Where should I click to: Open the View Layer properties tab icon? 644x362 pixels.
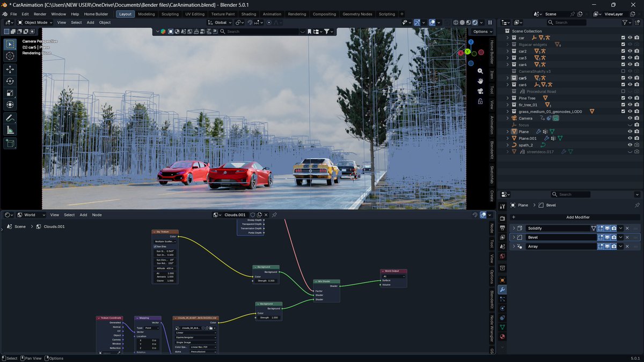click(x=502, y=237)
